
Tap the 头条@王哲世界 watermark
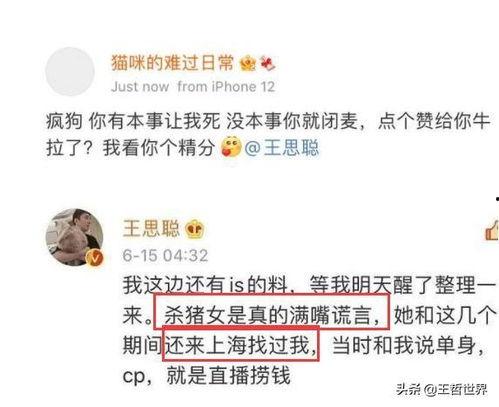coord(442,389)
